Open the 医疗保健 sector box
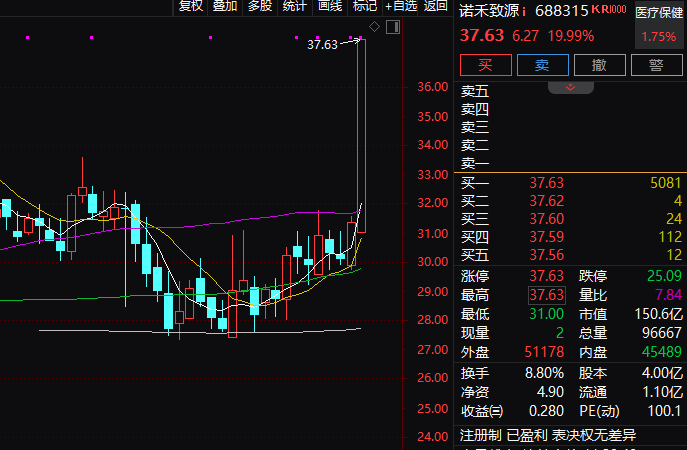The height and width of the screenshot is (450, 687). pyautogui.click(x=659, y=24)
